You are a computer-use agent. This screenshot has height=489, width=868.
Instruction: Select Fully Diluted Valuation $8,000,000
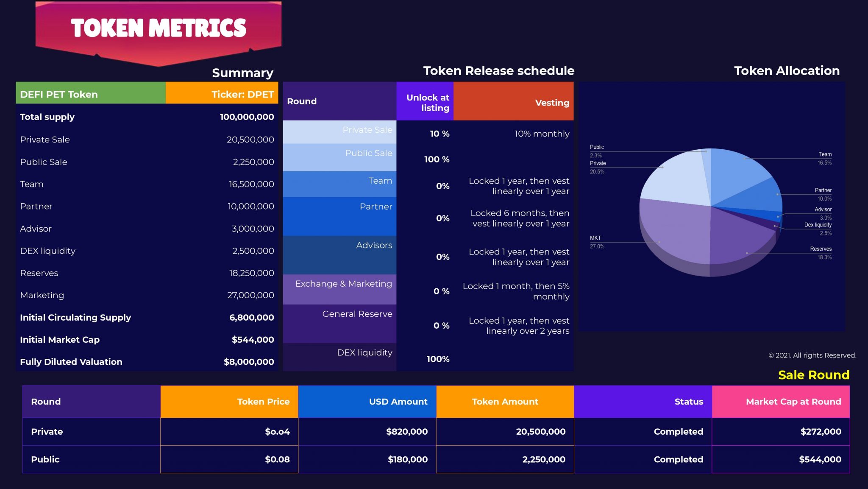pyautogui.click(x=249, y=362)
